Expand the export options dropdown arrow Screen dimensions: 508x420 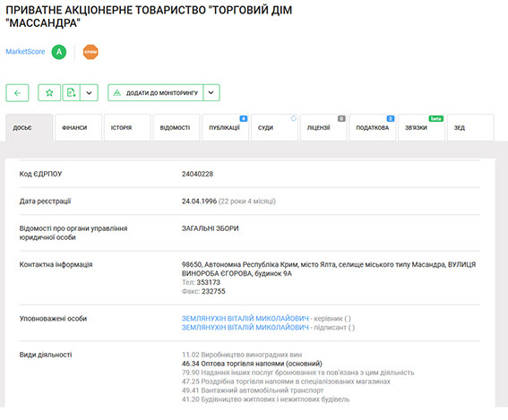pos(89,93)
